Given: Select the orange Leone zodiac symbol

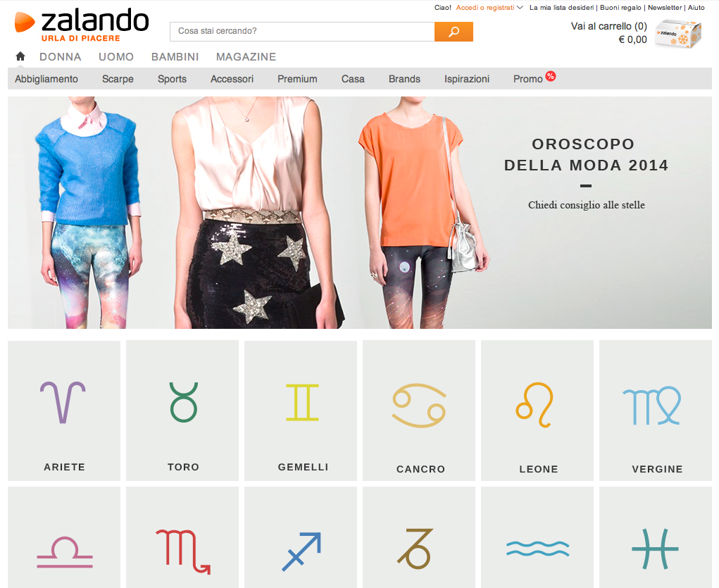Looking at the screenshot, I should (534, 404).
